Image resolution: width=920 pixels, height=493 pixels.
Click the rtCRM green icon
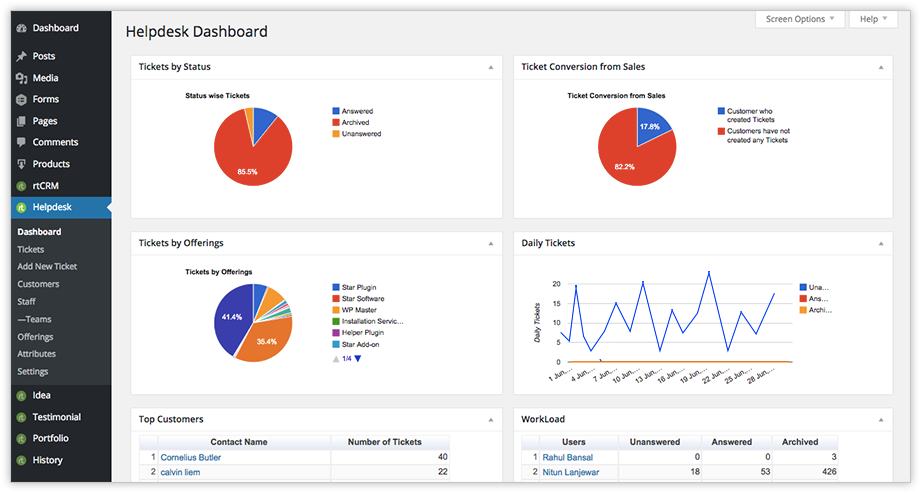21,186
